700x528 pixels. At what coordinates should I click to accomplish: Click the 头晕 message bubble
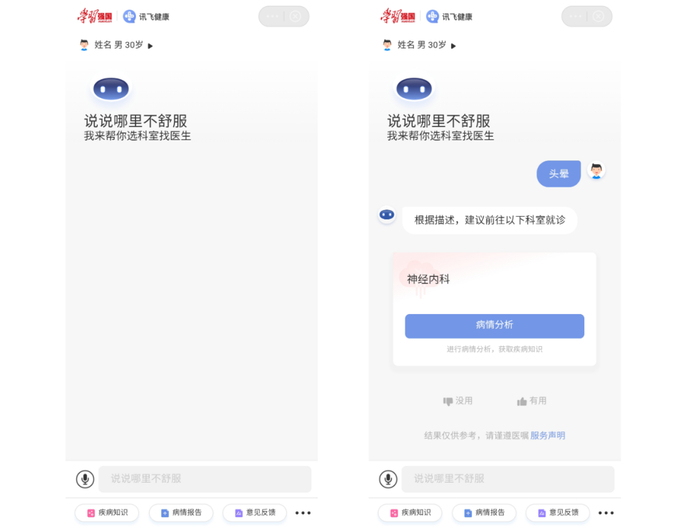click(558, 174)
